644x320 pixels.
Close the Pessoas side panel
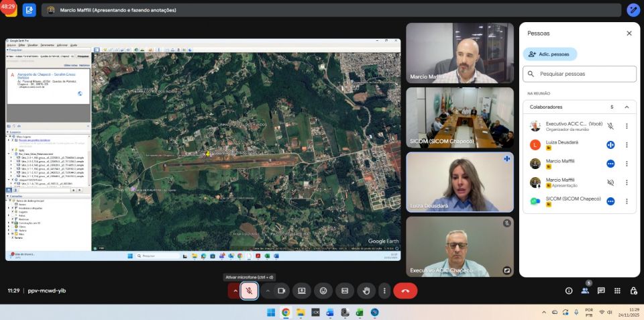pyautogui.click(x=629, y=33)
